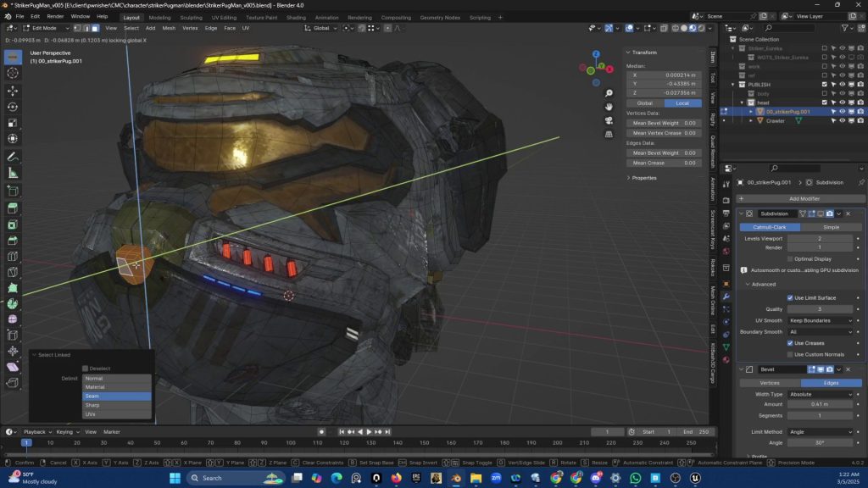Open the File menu
The width and height of the screenshot is (868, 488).
pyautogui.click(x=19, y=17)
